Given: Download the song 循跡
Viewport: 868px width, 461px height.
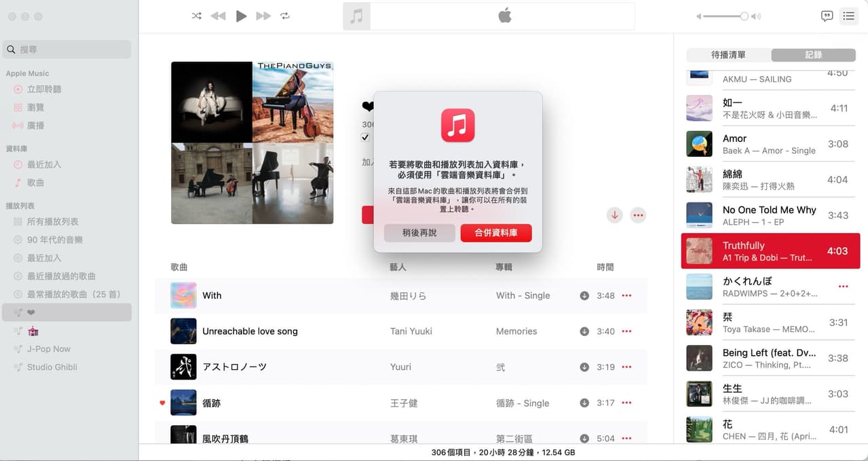Looking at the screenshot, I should [584, 403].
